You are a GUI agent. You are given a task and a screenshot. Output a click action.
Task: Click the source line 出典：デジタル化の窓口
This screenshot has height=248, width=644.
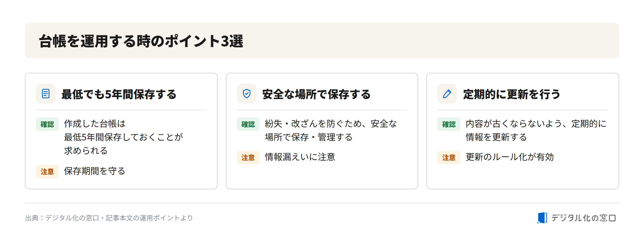(109, 218)
